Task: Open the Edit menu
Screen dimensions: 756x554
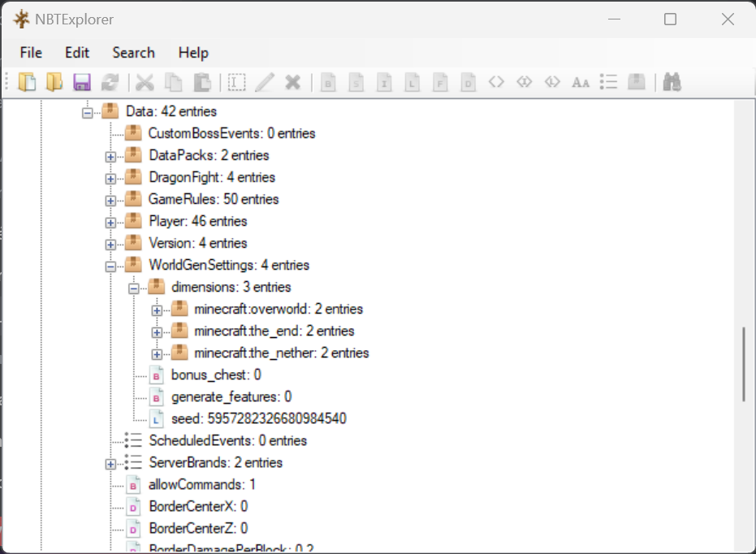Action: 77,53
